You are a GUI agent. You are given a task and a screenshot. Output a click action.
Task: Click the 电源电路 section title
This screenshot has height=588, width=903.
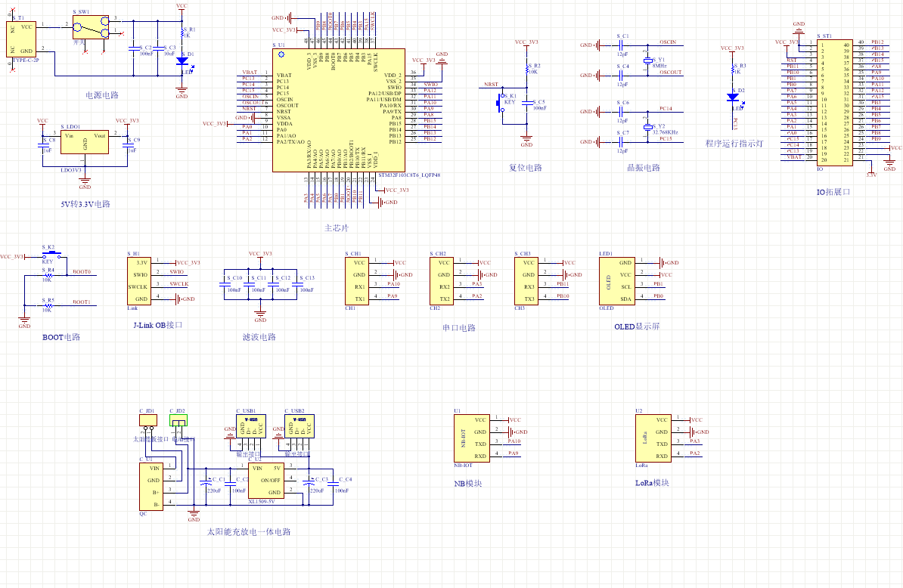coord(102,95)
